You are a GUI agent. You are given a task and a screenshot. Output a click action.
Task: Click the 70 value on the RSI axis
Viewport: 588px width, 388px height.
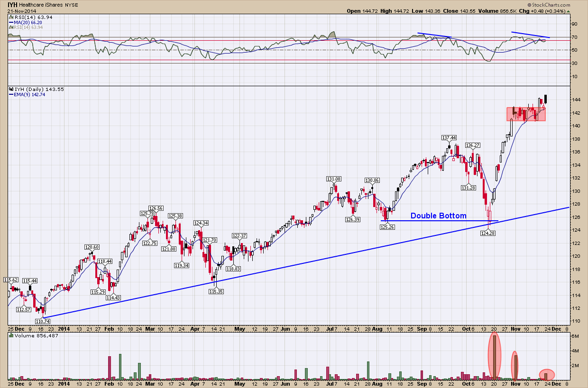tap(574, 37)
